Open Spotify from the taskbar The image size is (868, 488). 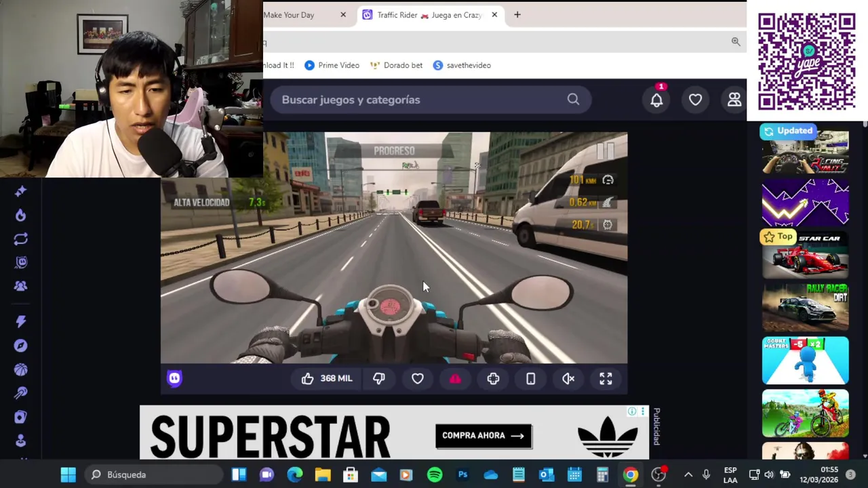tap(435, 474)
